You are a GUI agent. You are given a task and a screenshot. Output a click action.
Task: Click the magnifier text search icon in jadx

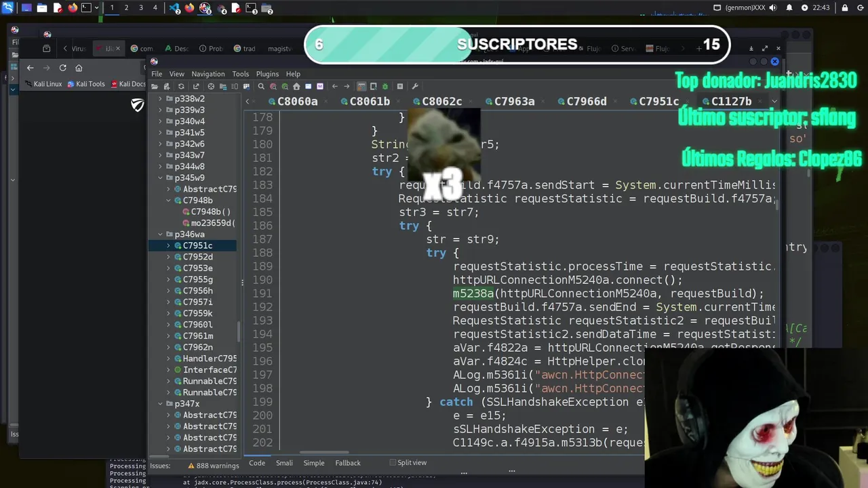click(261, 86)
